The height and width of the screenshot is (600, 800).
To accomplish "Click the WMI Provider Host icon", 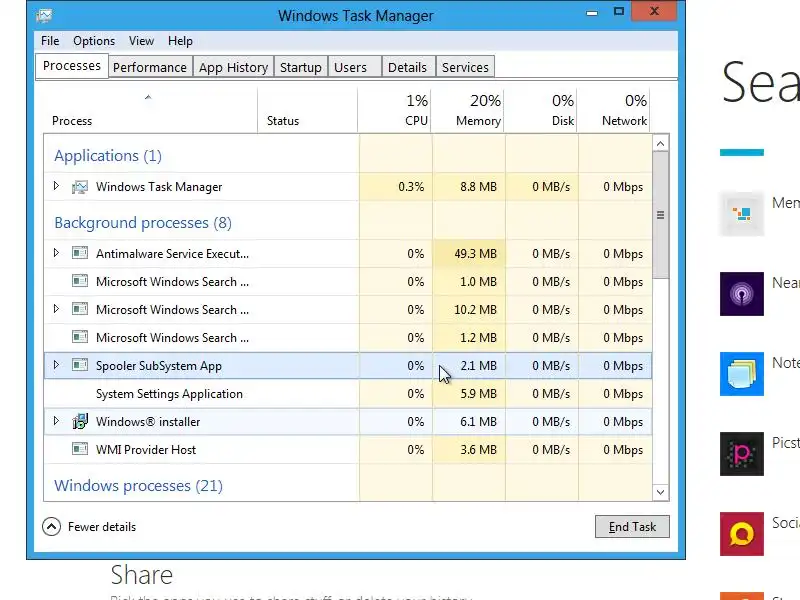I will coord(80,449).
